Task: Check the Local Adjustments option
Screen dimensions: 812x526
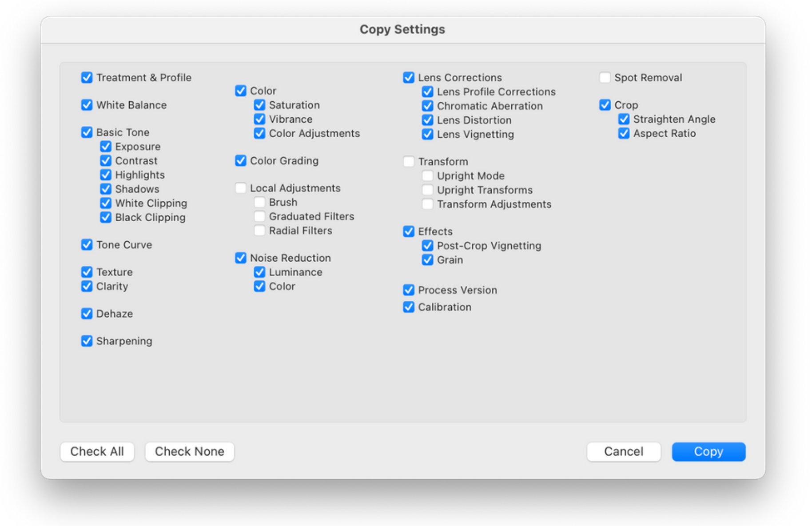Action: pyautogui.click(x=241, y=188)
